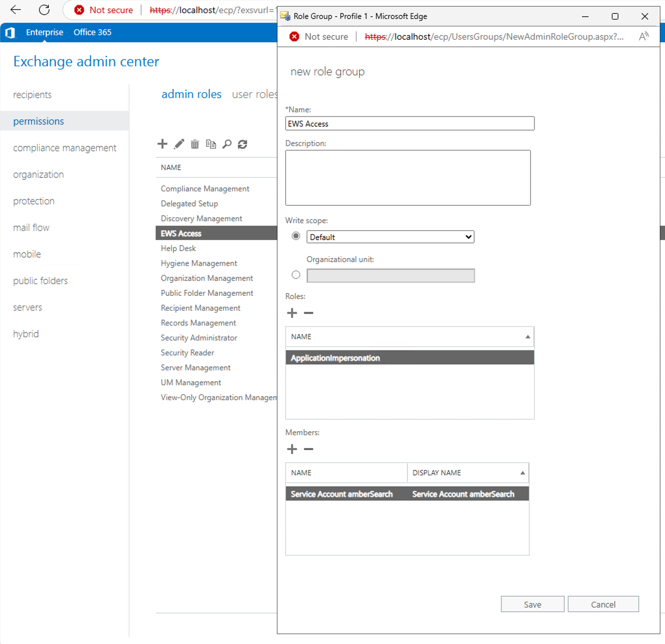Screen dimensions: 665x644
Task: Open mobile in left navigation
Action: tap(27, 254)
